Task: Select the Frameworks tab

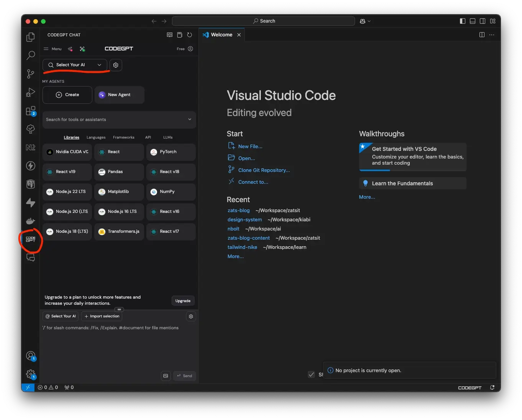Action: (x=124, y=137)
